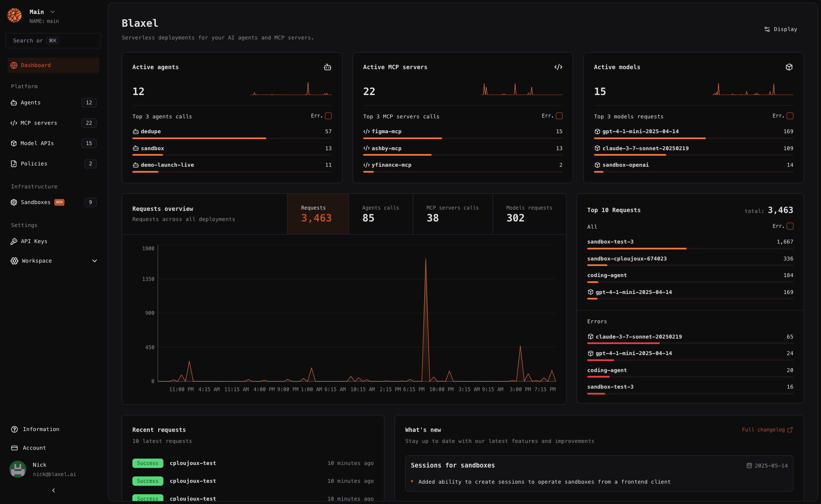
Task: Open Policies in the sidebar
Action: (x=53, y=164)
